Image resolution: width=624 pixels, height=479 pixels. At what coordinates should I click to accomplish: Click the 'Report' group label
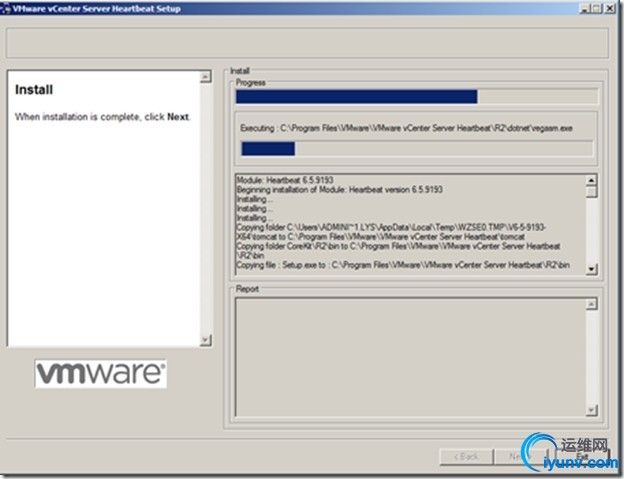coord(247,289)
